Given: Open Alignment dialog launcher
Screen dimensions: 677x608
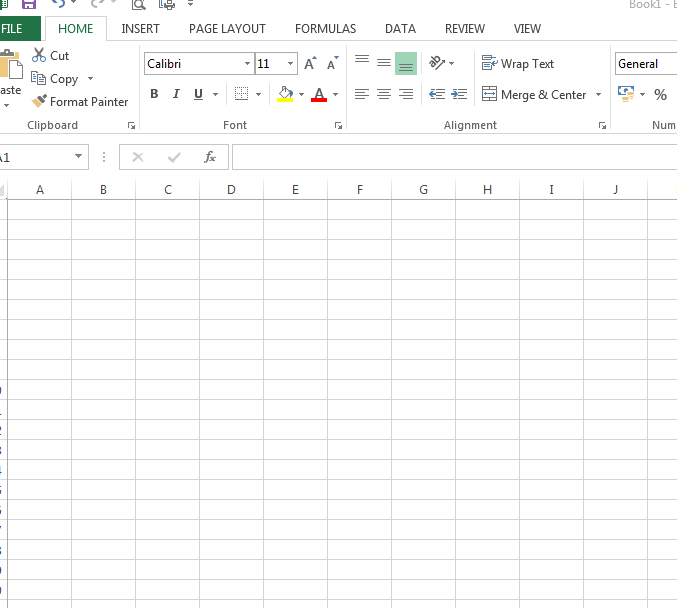Looking at the screenshot, I should coord(602,126).
